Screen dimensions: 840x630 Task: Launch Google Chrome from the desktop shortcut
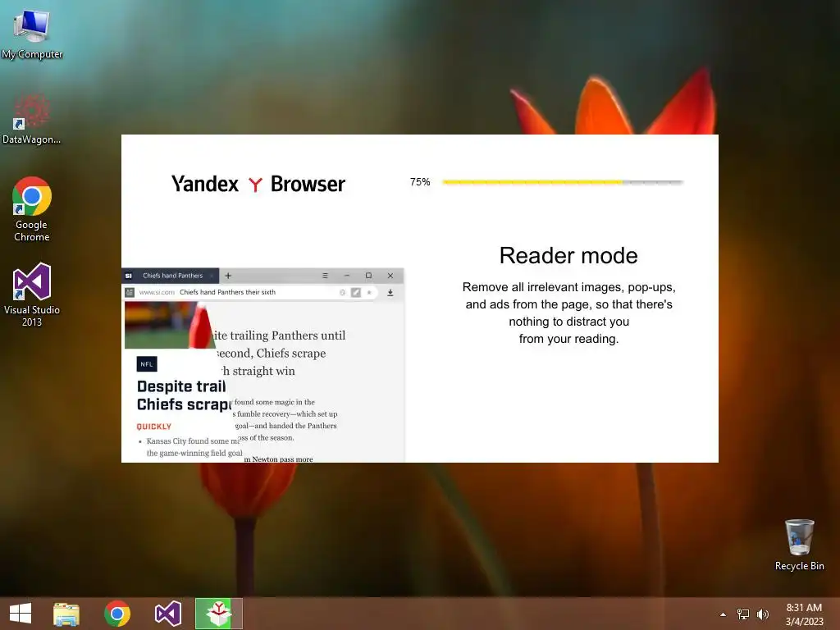(x=32, y=209)
